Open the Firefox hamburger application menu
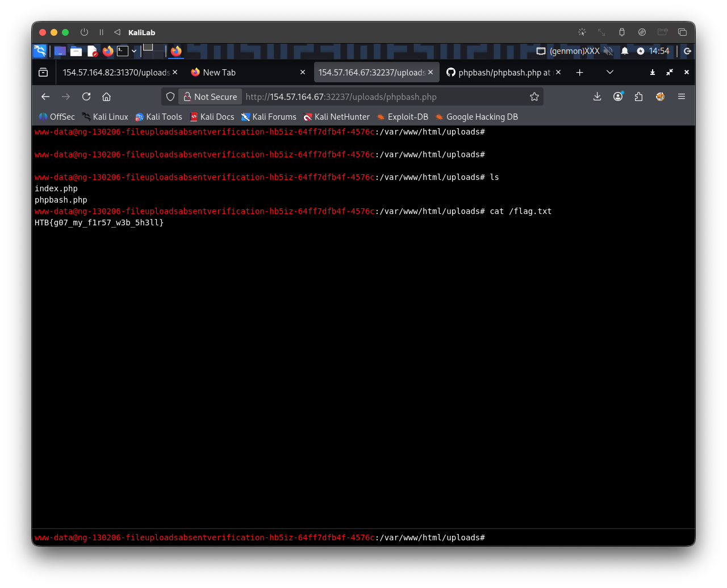The image size is (727, 588). click(681, 96)
